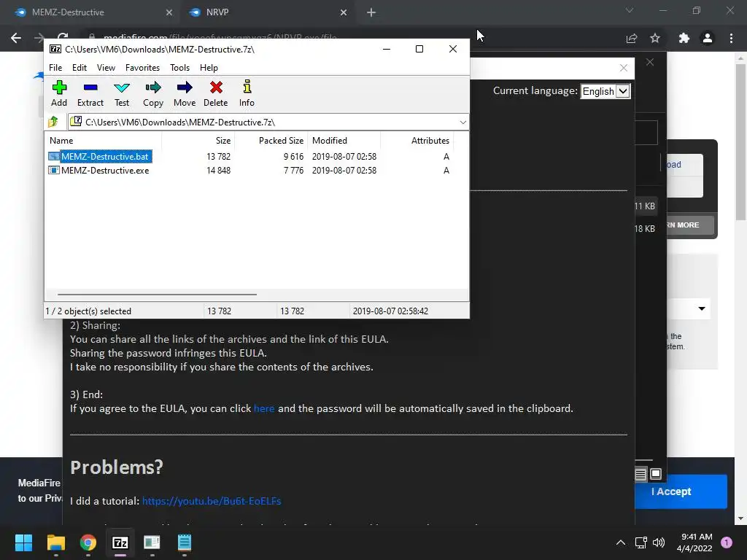The width and height of the screenshot is (747, 560).
Task: Open File Explorer from the taskbar
Action: click(x=55, y=542)
